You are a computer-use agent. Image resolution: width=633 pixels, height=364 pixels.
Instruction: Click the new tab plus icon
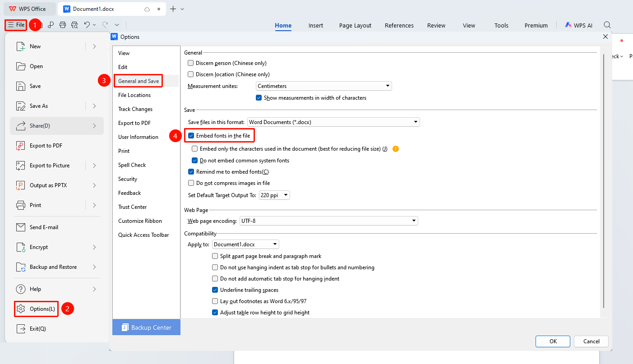(x=173, y=9)
